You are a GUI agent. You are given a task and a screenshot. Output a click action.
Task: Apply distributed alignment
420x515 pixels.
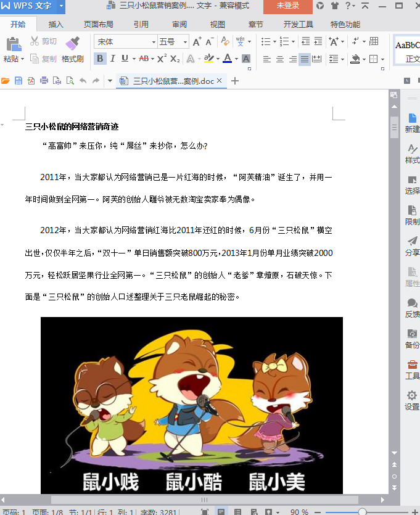(x=317, y=59)
